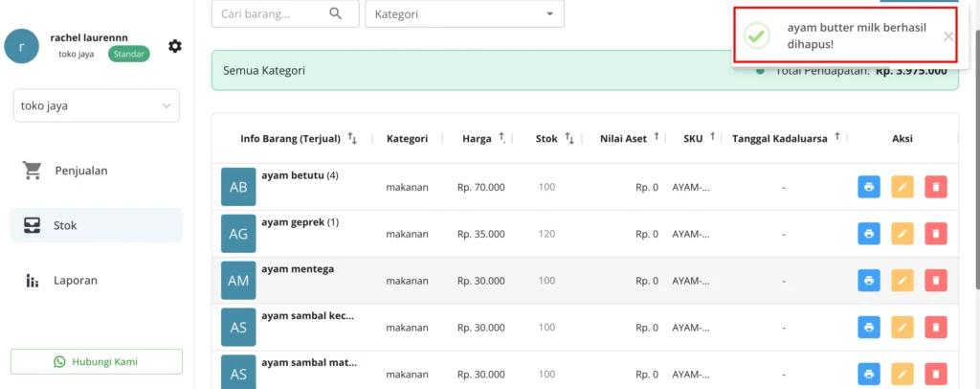Click the search magnifier icon
The width and height of the screenshot is (980, 389).
point(336,13)
